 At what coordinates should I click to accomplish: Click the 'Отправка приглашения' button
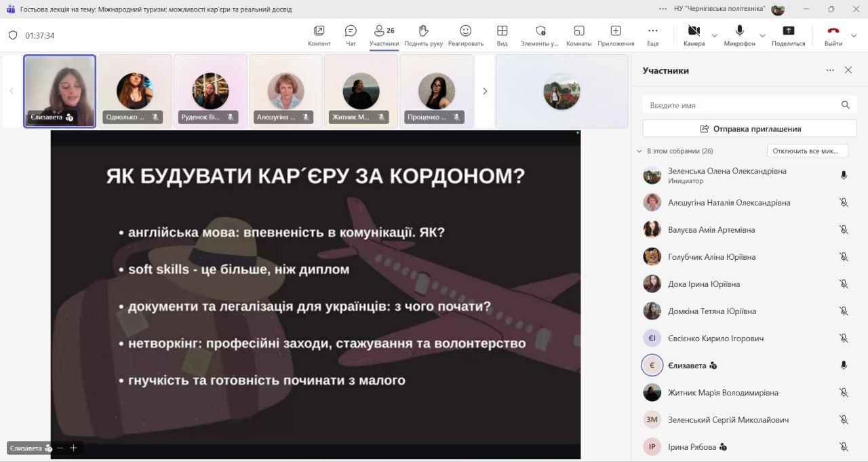click(x=749, y=129)
